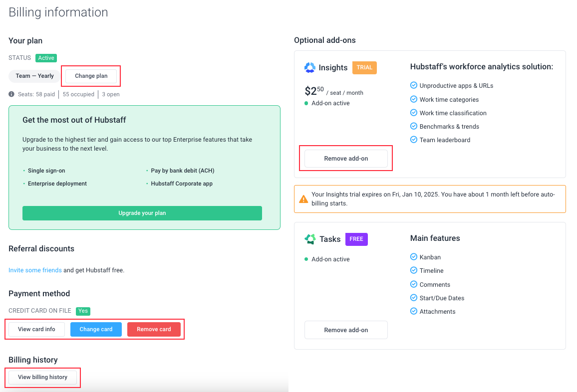The width and height of the screenshot is (577, 392).
Task: Click the purple FREE badge
Action: [356, 239]
